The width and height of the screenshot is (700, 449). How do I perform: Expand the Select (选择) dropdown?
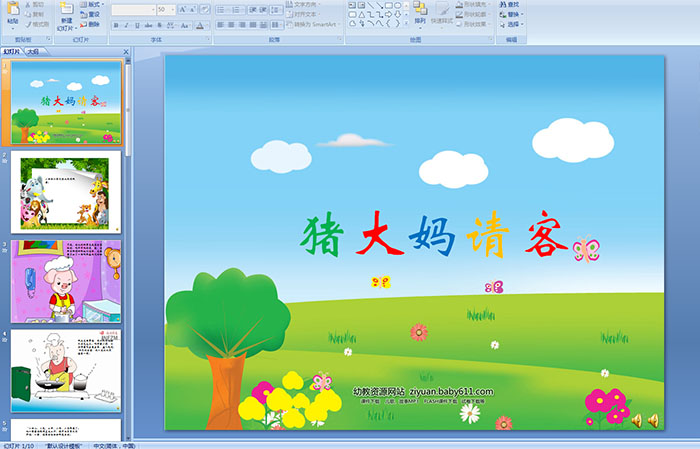(x=512, y=24)
